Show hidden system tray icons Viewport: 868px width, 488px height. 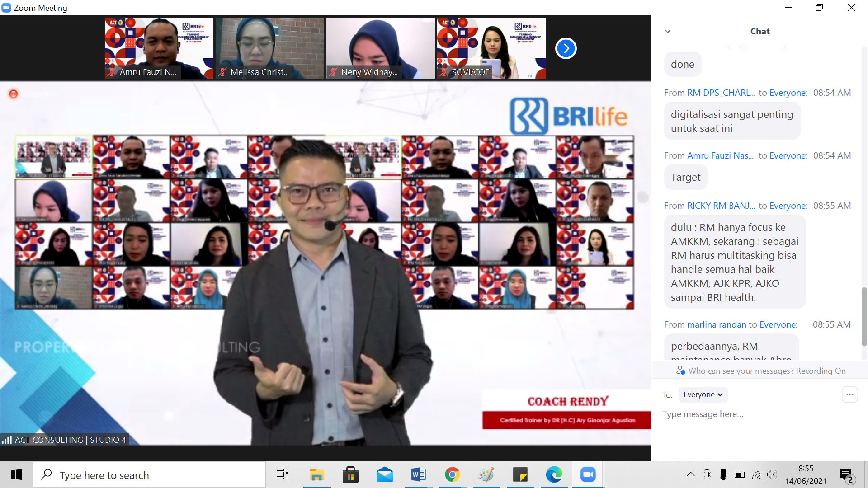(690, 474)
